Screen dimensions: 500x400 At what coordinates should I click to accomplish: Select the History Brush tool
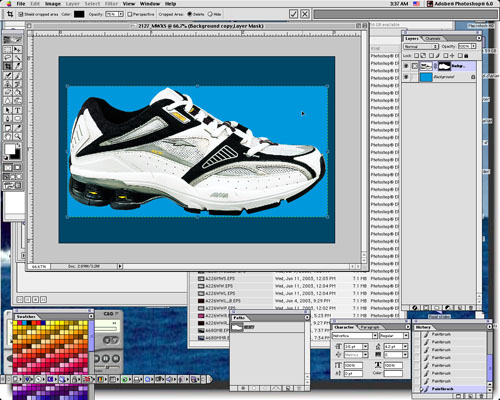coord(17,83)
